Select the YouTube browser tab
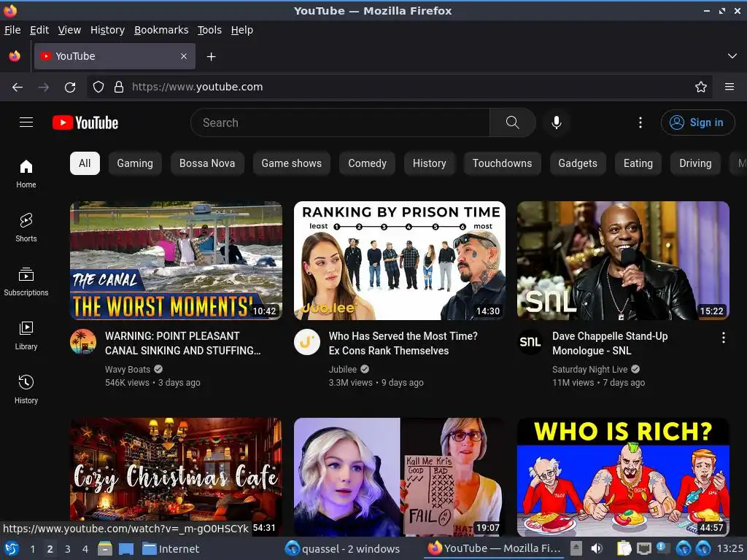Image resolution: width=747 pixels, height=560 pixels. point(115,56)
